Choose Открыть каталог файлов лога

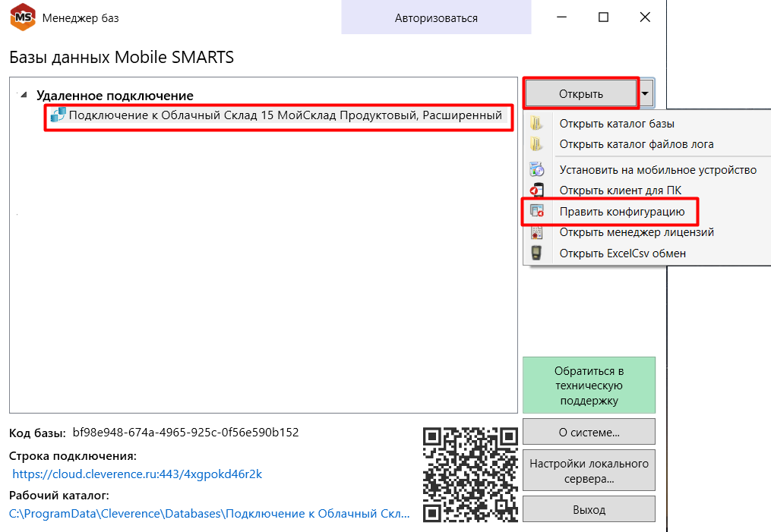point(637,144)
